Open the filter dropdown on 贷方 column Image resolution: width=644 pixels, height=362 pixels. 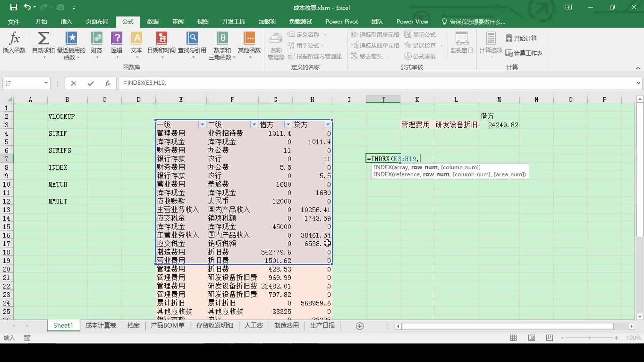click(328, 124)
